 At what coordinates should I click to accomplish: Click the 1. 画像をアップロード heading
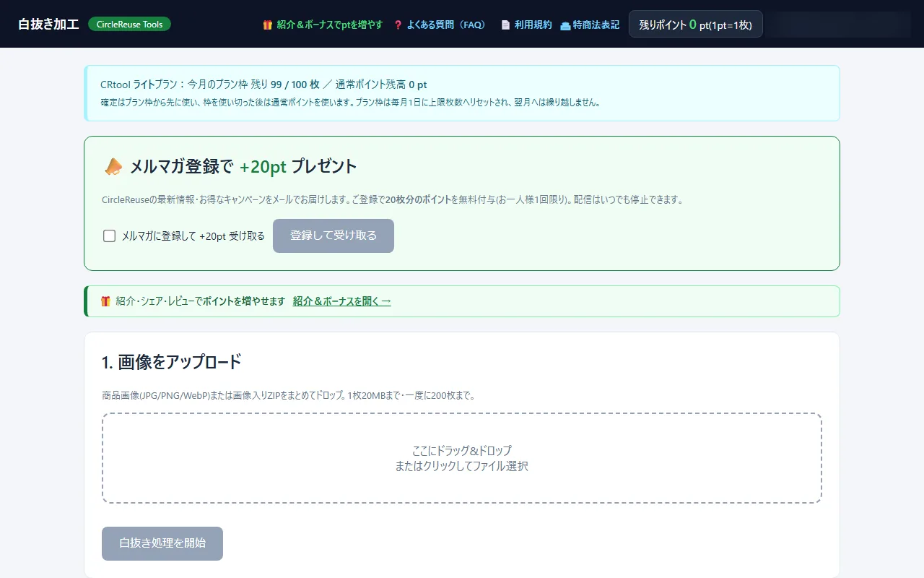point(172,362)
